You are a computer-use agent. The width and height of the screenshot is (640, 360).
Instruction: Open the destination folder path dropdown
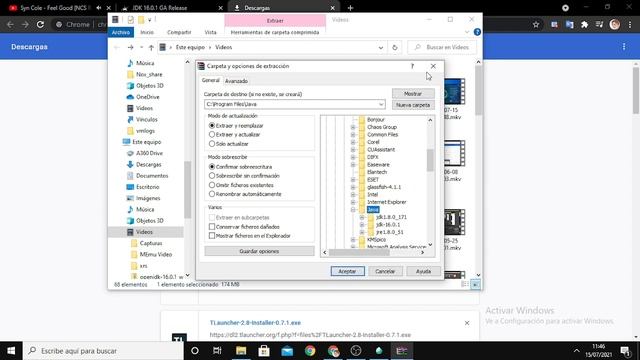point(380,104)
